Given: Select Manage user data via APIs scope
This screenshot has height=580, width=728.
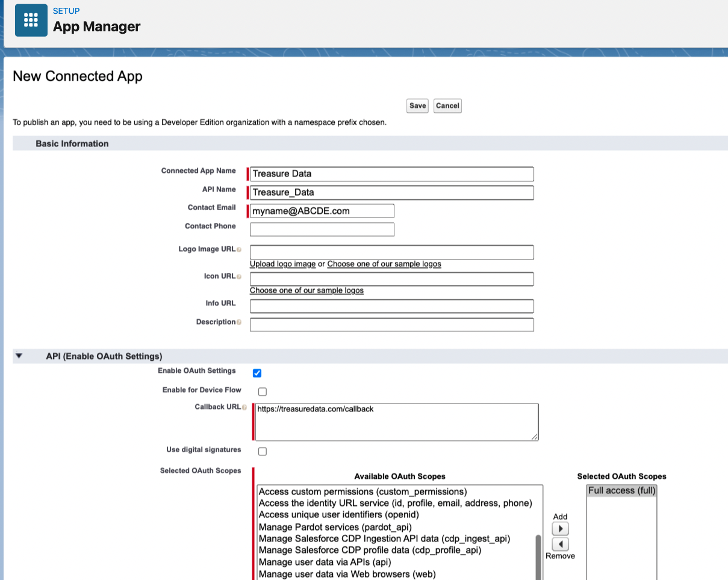Looking at the screenshot, I should (325, 562).
